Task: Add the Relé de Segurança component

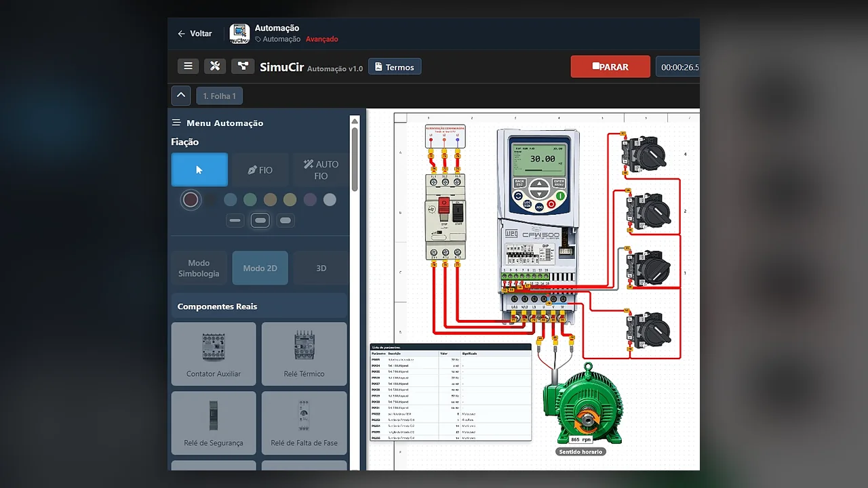Action: click(x=214, y=423)
